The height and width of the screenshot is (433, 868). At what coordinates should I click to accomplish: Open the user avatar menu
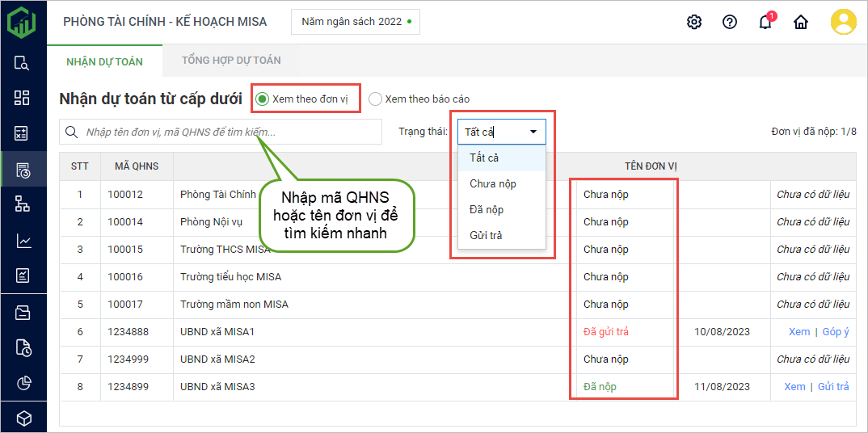tap(843, 22)
